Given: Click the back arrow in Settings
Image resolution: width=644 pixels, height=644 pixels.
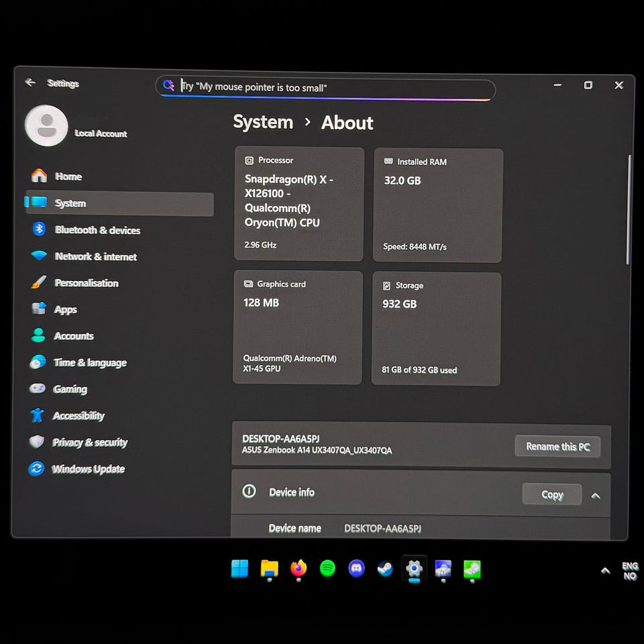Looking at the screenshot, I should tap(30, 82).
